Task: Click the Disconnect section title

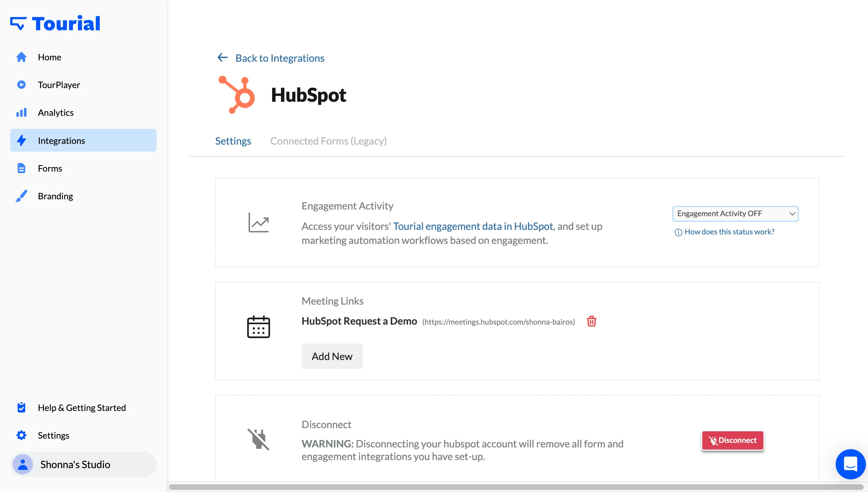Action: (326, 424)
